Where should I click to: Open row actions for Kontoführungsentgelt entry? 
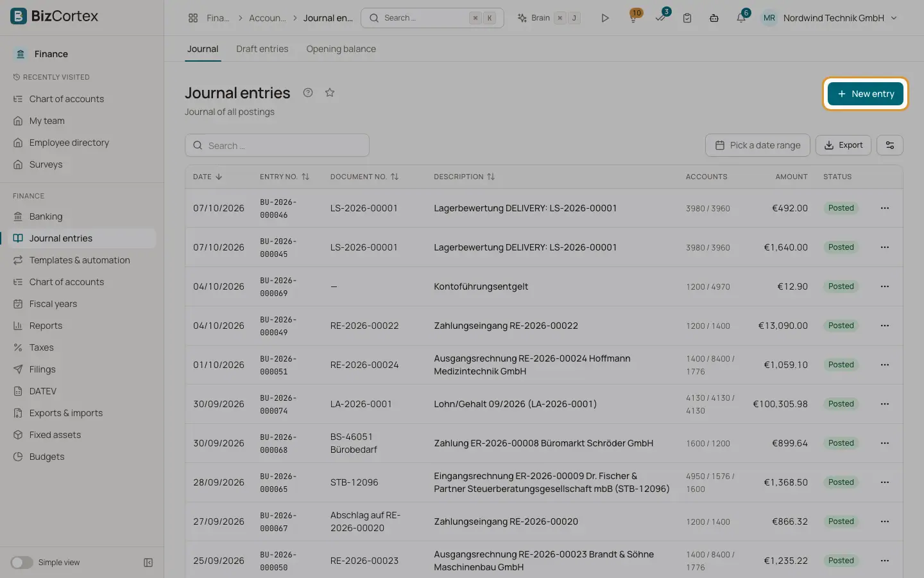(885, 286)
